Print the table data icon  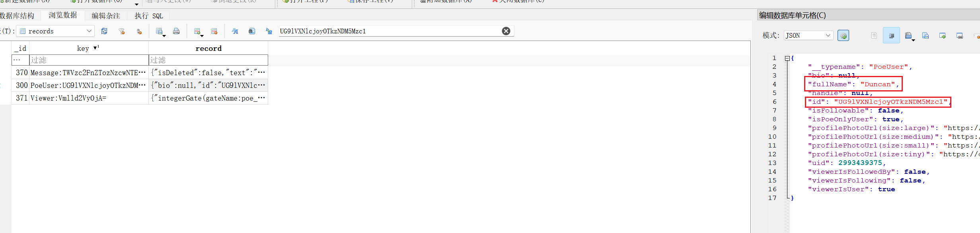tap(176, 31)
